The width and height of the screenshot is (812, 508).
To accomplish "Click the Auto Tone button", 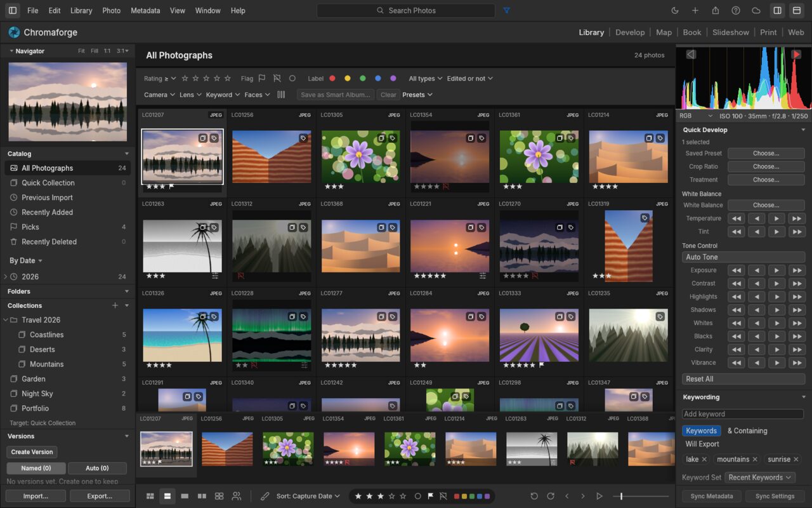I will pos(743,257).
